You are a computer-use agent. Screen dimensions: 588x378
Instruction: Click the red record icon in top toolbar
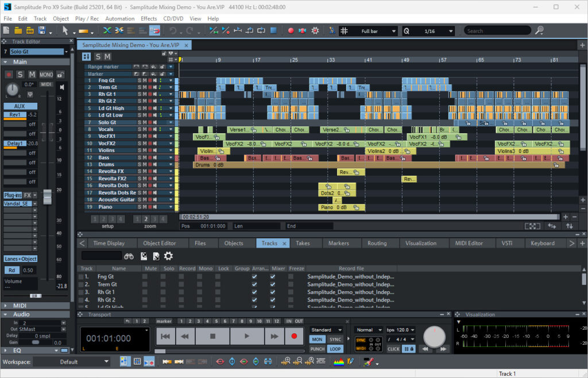coord(291,31)
